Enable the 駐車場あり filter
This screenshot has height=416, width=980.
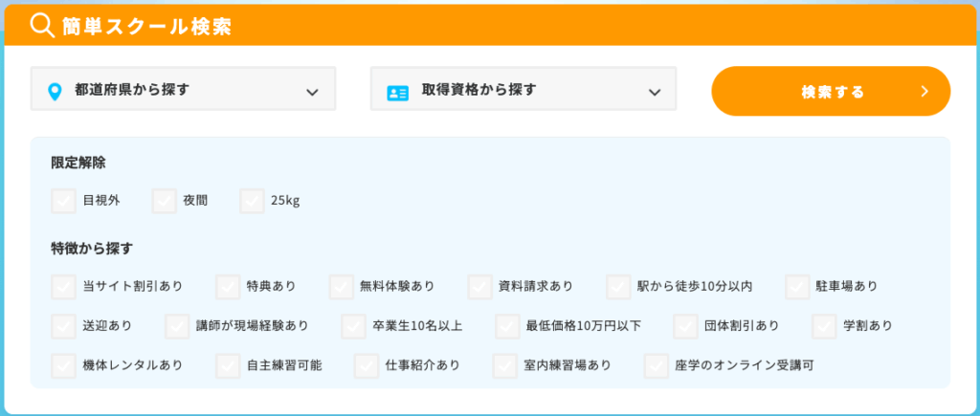point(797,286)
